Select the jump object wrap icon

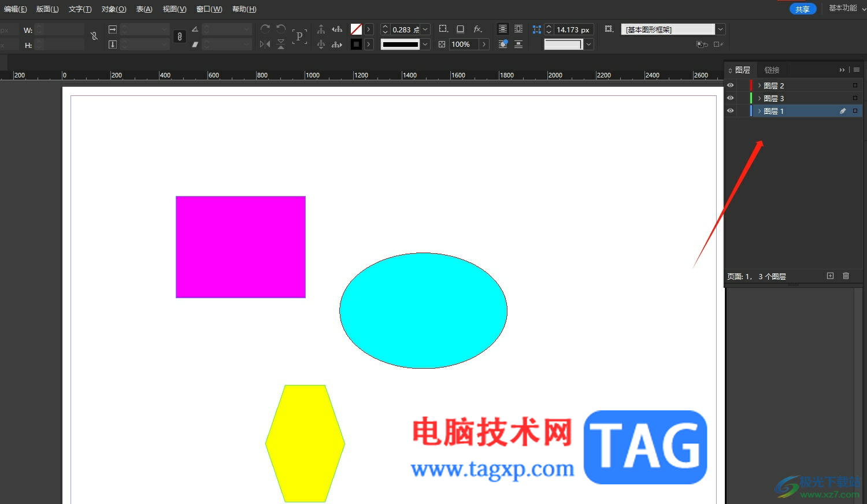pos(518,44)
